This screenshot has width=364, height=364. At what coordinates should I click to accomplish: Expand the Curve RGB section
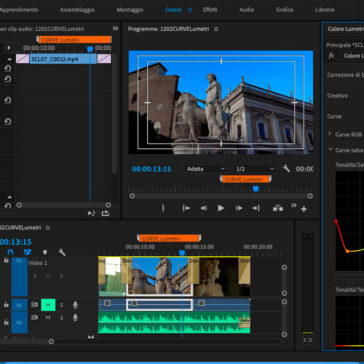point(330,134)
